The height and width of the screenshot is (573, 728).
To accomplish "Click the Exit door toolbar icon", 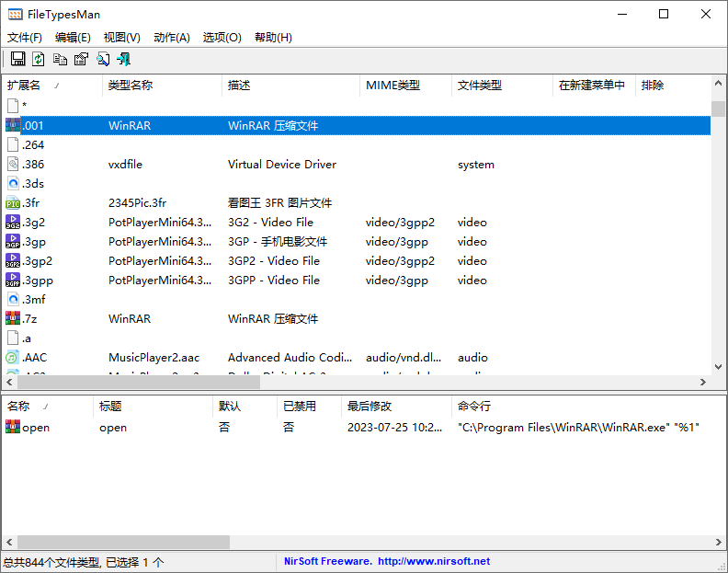I will coord(124,60).
